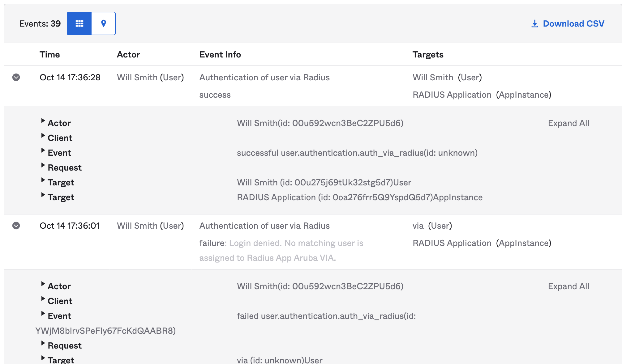The height and width of the screenshot is (364, 626).
Task: Click the download icon next to Download CSV
Action: [x=534, y=23]
